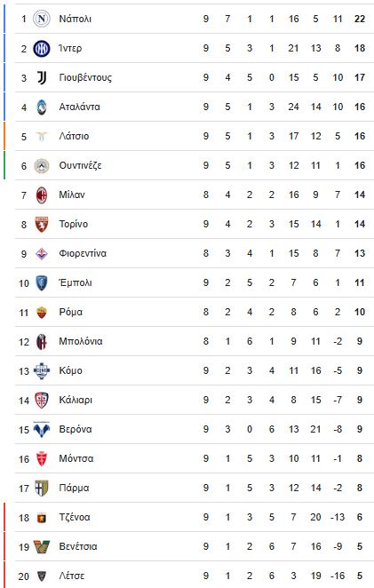Open the Μπολόνια team link
374x588 pixels.
pos(81,341)
